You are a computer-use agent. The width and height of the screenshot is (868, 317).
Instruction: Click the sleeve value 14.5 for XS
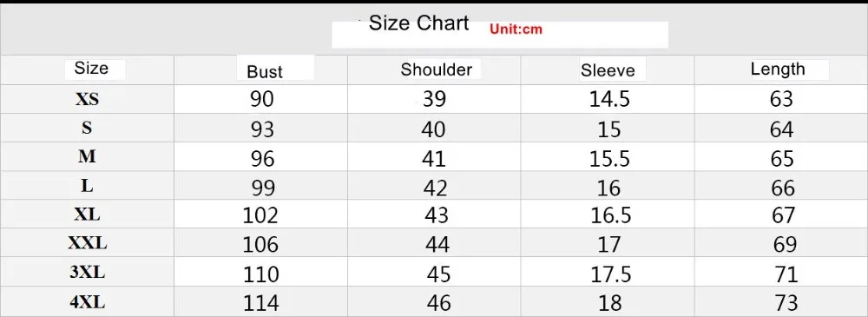609,100
